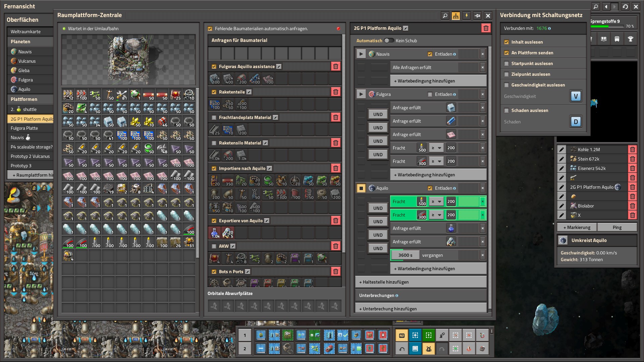The width and height of the screenshot is (644, 362).
Task: Click the platform preview image
Action: pyautogui.click(x=128, y=60)
